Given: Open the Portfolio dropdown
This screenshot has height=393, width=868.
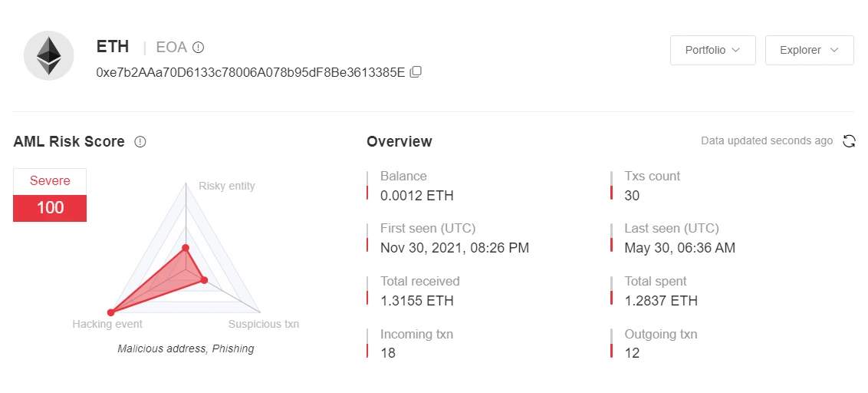Looking at the screenshot, I should 712,51.
